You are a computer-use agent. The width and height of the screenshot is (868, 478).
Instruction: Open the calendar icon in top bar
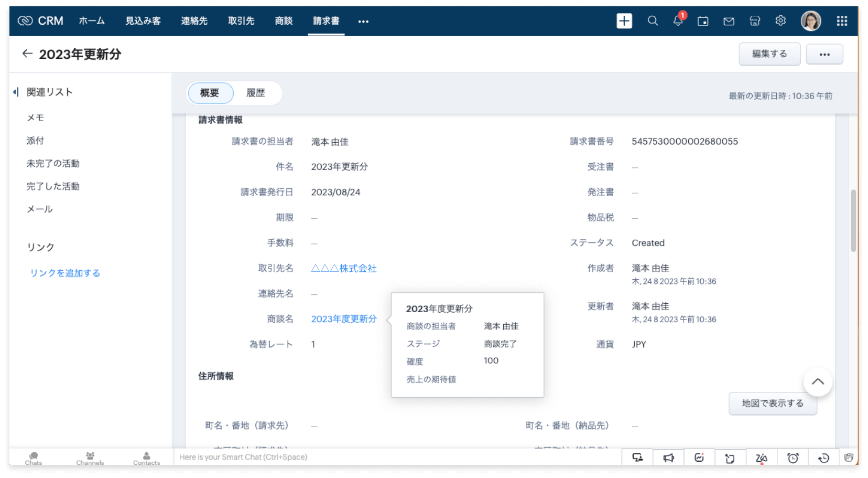click(703, 21)
